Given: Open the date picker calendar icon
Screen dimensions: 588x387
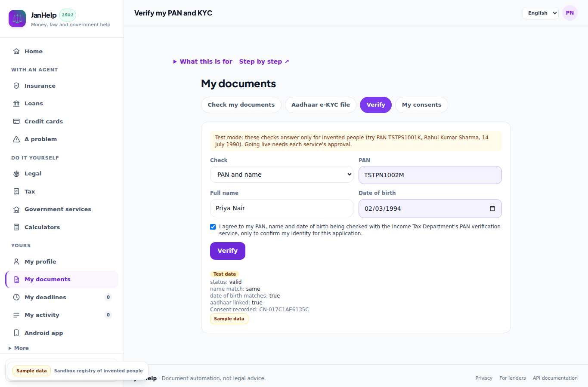Looking at the screenshot, I should point(492,209).
